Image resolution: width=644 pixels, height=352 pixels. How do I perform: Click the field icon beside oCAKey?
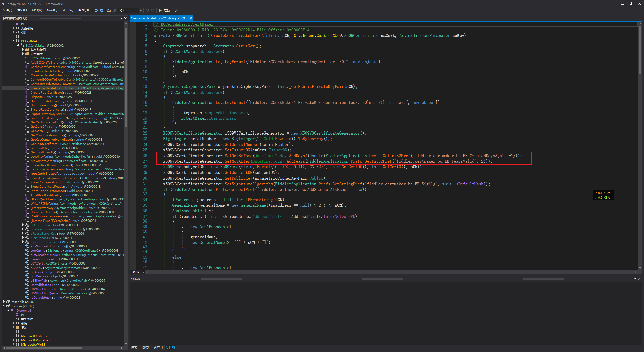point(27,268)
